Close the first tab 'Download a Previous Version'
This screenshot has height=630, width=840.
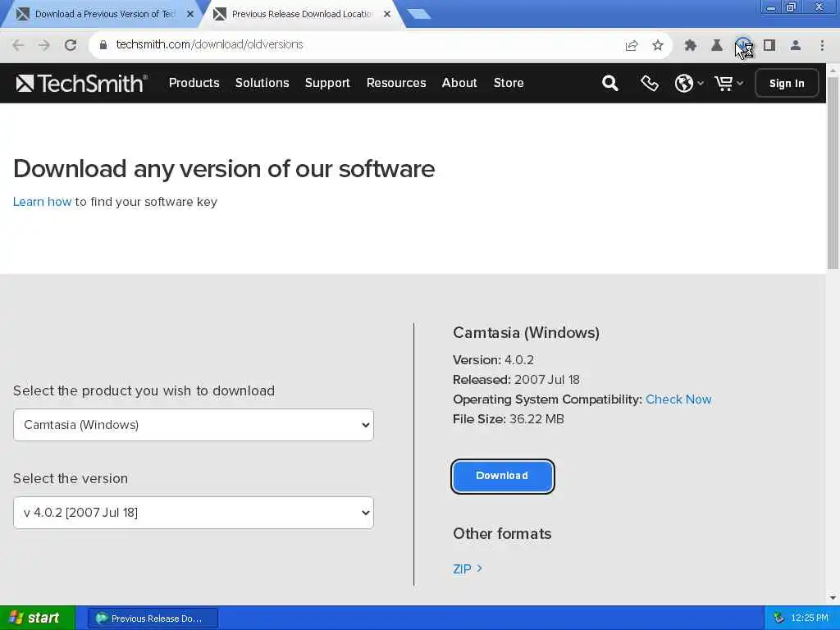point(190,15)
